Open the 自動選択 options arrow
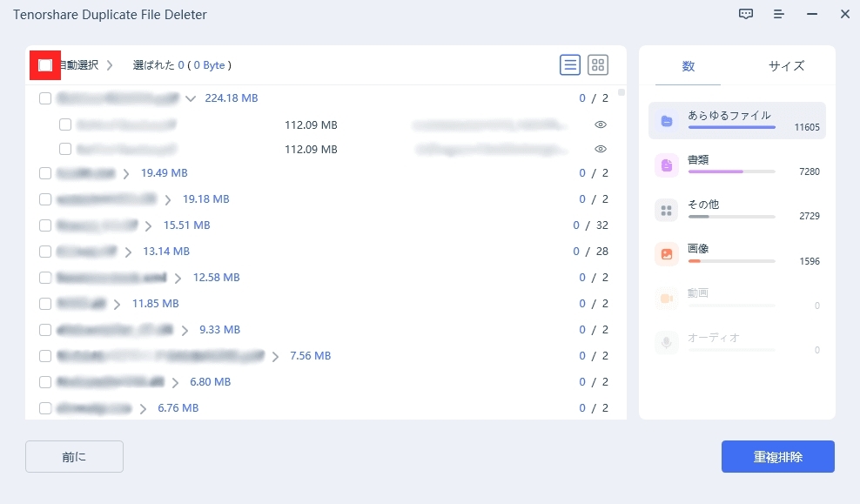Viewport: 860px width, 504px height. (110, 65)
